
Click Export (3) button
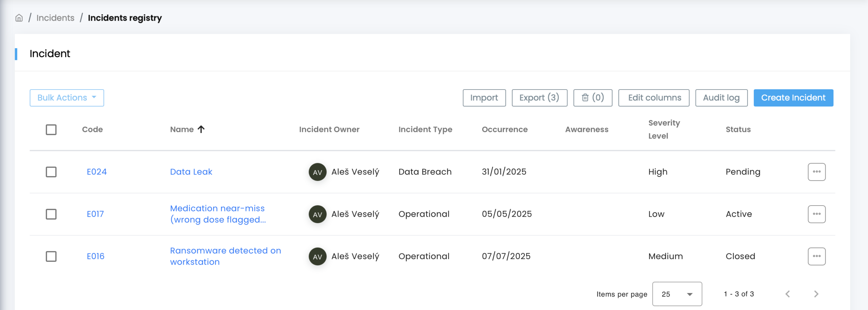tap(539, 98)
